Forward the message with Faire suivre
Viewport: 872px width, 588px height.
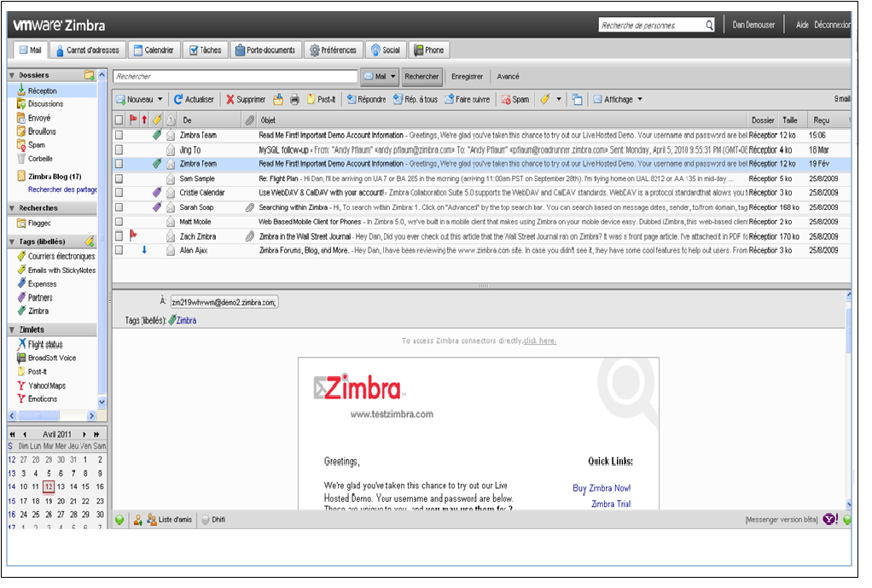point(468,100)
